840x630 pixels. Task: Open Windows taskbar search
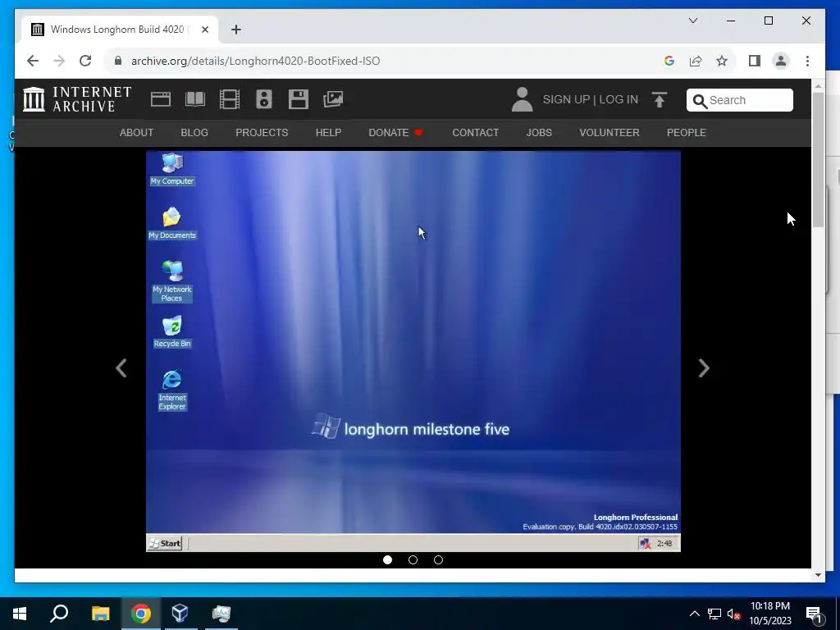[x=59, y=614]
